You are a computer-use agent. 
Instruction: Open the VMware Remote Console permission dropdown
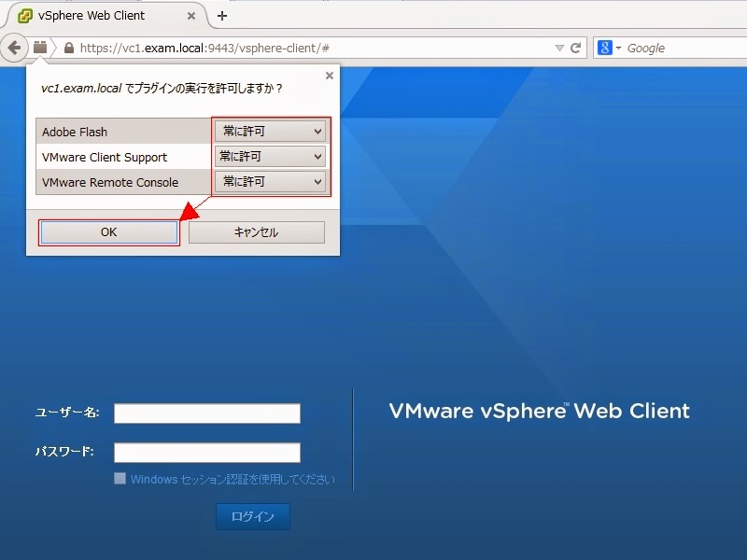[x=270, y=181]
